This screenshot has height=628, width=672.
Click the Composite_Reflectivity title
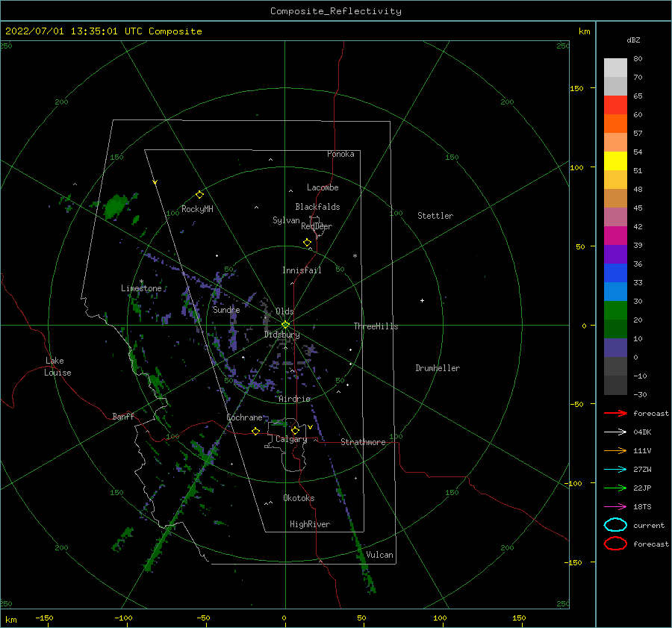pyautogui.click(x=335, y=11)
